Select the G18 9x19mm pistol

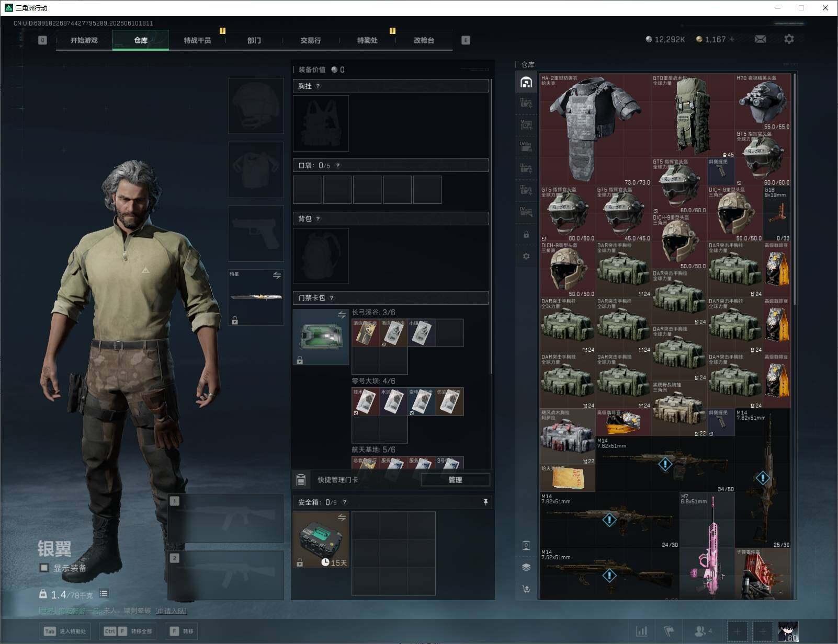pos(777,214)
